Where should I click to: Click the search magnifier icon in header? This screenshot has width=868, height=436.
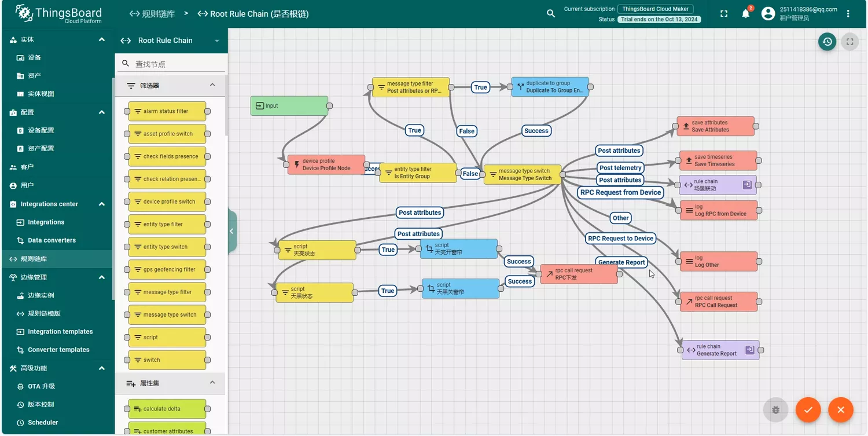551,13
